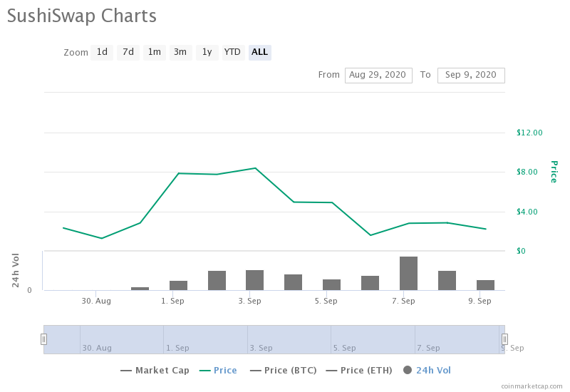Screen dimensions: 570x392
Task: Click the volume bar above 3. Sep
Action: pos(254,280)
